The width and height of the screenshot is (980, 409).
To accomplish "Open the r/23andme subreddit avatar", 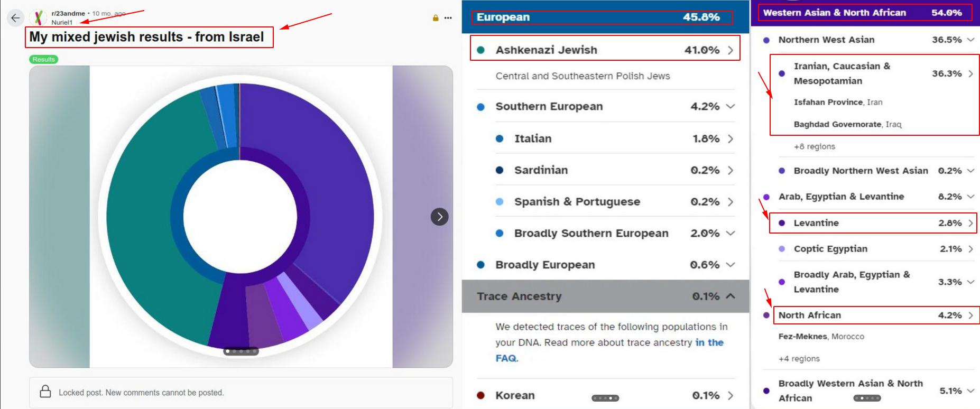I will click(38, 17).
